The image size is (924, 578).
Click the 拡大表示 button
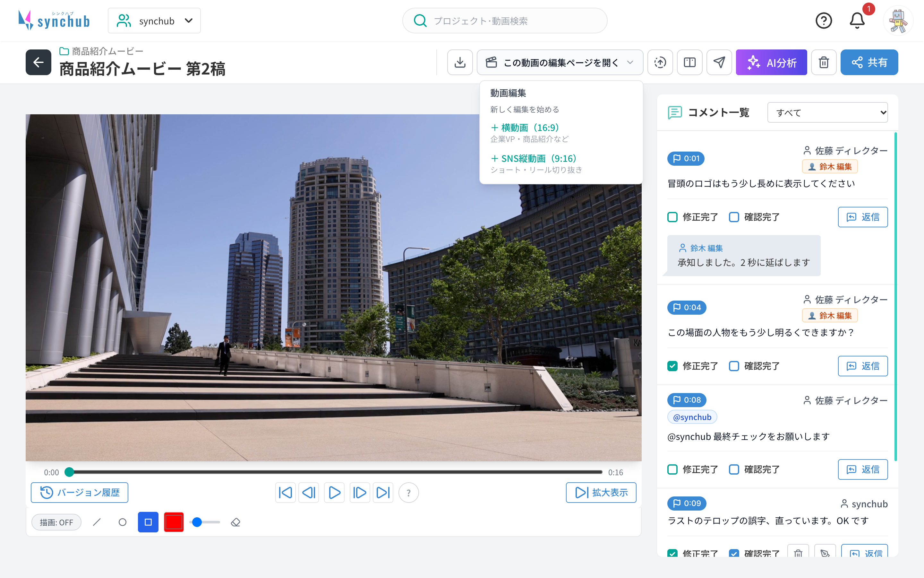pyautogui.click(x=601, y=492)
